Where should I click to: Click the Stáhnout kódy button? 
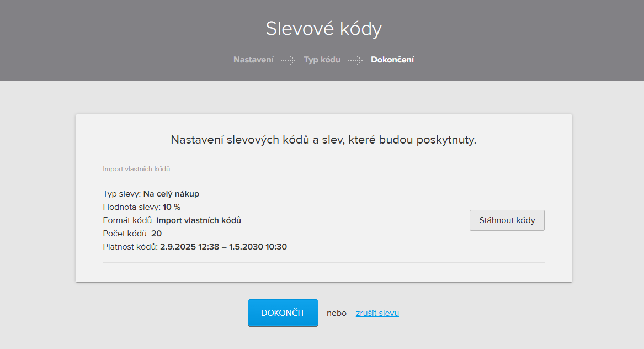click(x=507, y=220)
